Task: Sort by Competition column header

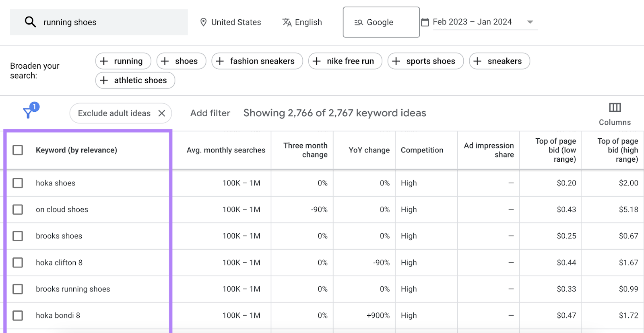Action: (x=422, y=150)
